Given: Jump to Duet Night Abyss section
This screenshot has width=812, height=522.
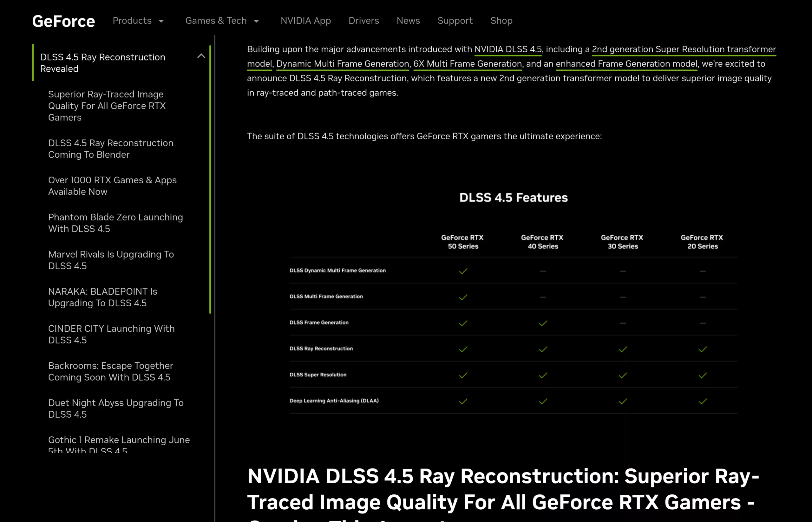Looking at the screenshot, I should (x=115, y=408).
